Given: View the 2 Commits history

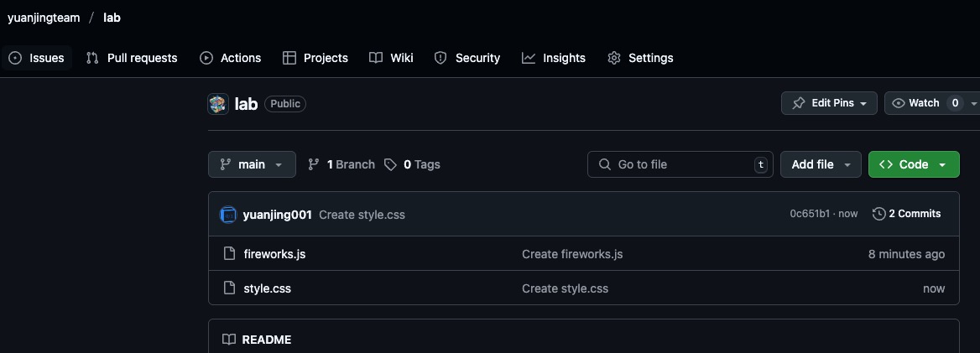Looking at the screenshot, I should click(906, 214).
